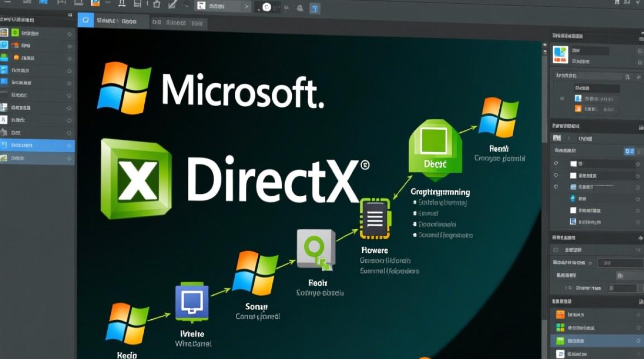Click the highlighted blue icon in top toolbar
This screenshot has width=644, height=359.
[315, 7]
